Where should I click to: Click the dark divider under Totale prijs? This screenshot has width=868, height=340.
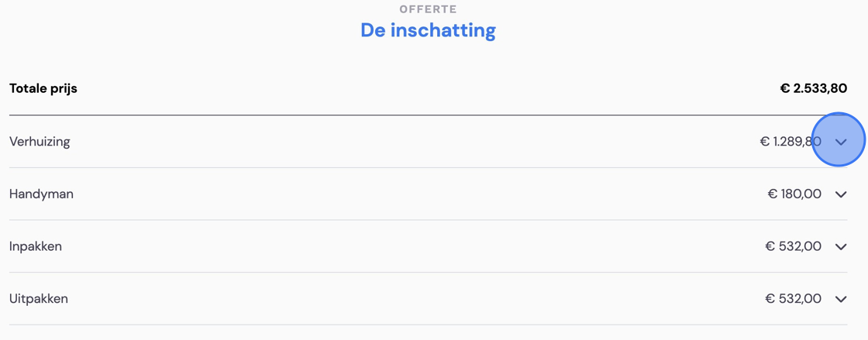pos(428,115)
